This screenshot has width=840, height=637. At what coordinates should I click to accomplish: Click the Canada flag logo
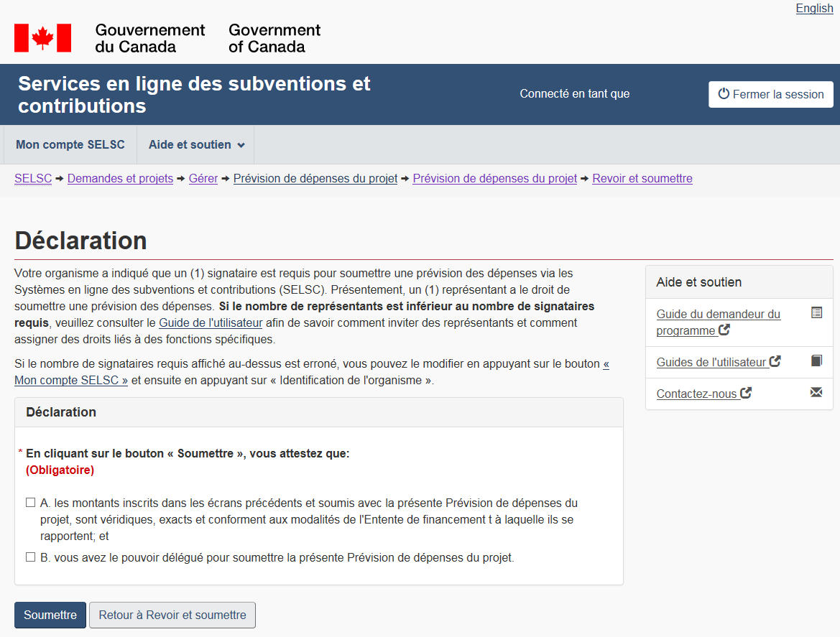click(x=43, y=38)
